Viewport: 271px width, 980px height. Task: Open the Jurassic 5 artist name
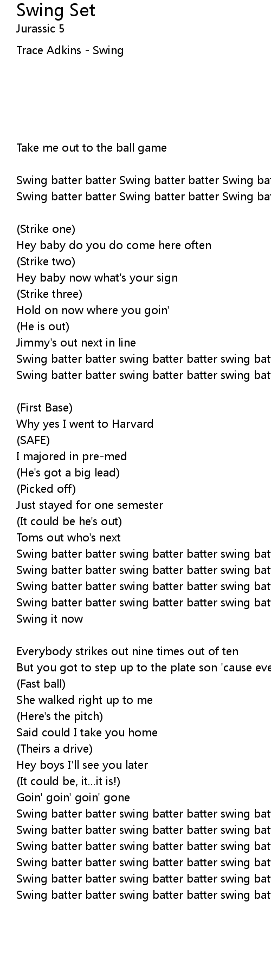point(40,29)
